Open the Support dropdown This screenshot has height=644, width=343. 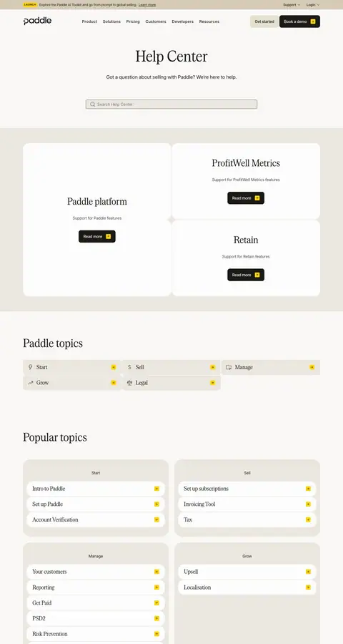pos(292,5)
